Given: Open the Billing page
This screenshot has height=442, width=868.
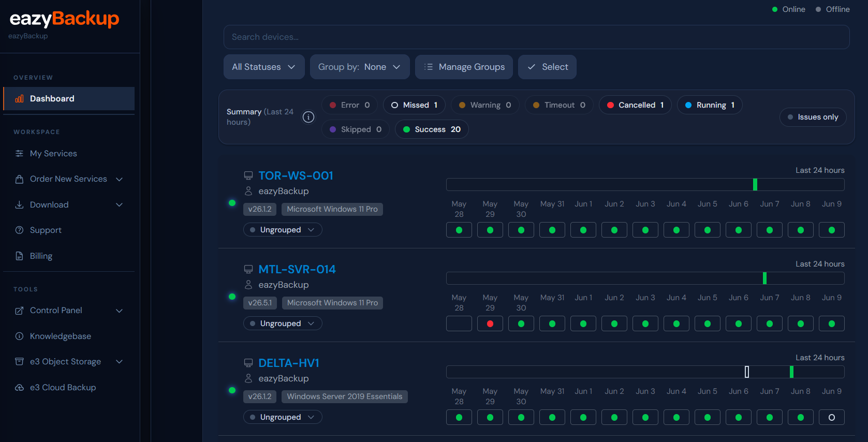Looking at the screenshot, I should coord(69,256).
